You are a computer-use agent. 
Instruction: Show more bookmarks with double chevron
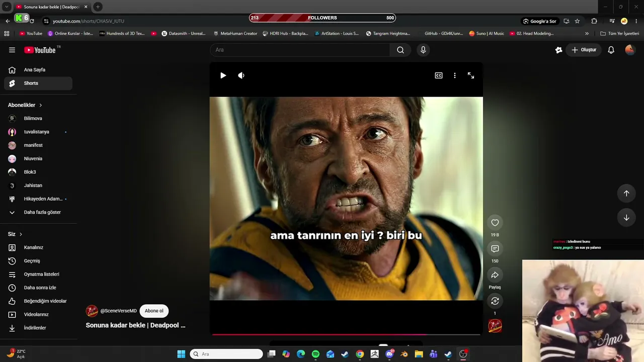coord(587,34)
